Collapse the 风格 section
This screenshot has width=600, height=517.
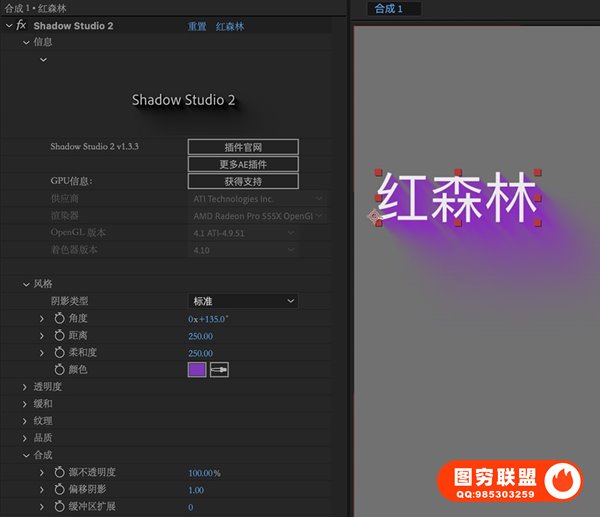pos(27,284)
